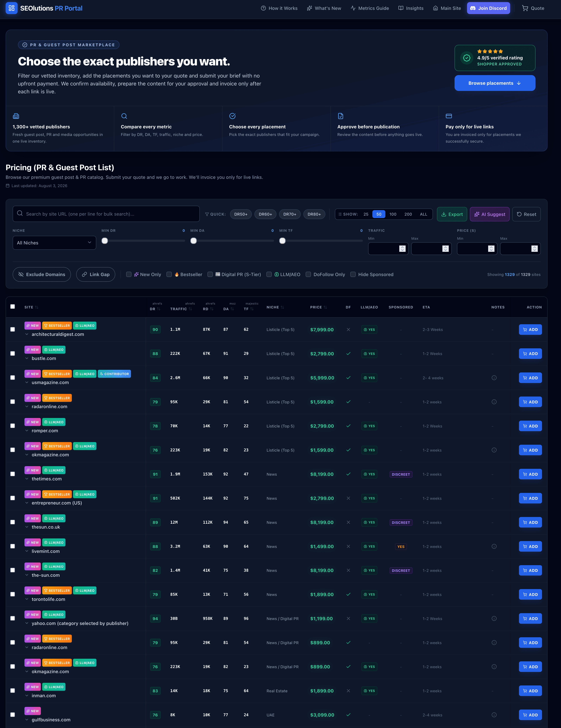Apply the DR70+ quick filter

(x=290, y=214)
